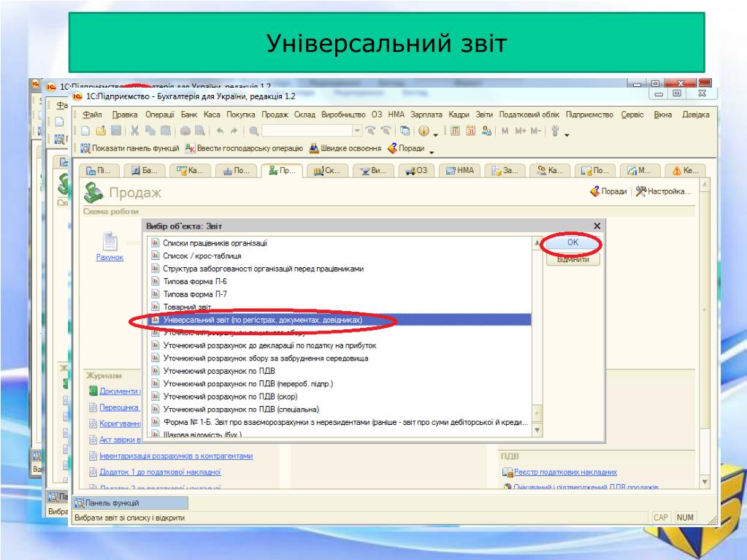This screenshot has height=560, width=747.
Task: Open the Calculator toolbar icon
Action: (x=455, y=131)
